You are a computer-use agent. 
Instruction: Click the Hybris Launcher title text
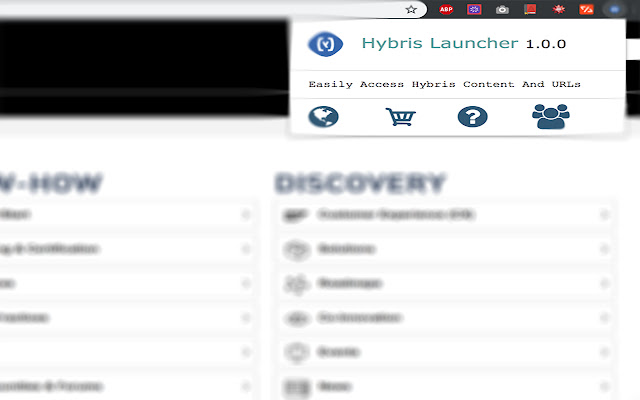tap(440, 43)
